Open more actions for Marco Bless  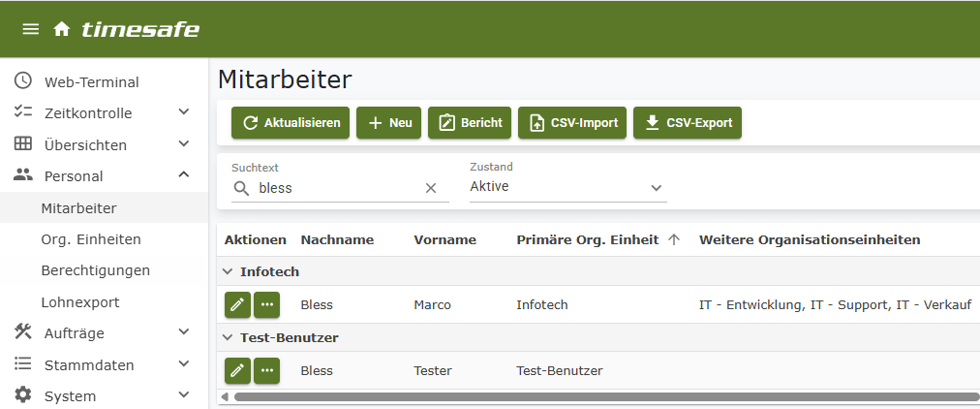(x=266, y=305)
